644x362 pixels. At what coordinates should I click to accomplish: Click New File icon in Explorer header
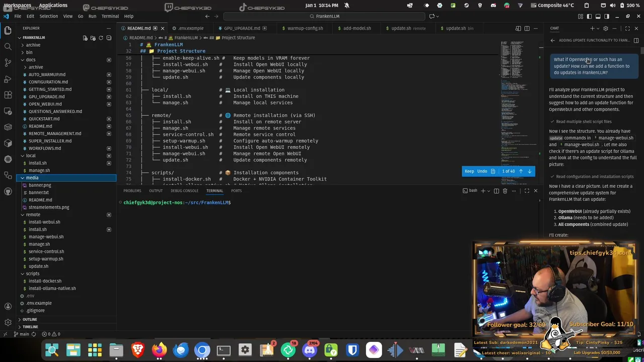coord(85,38)
